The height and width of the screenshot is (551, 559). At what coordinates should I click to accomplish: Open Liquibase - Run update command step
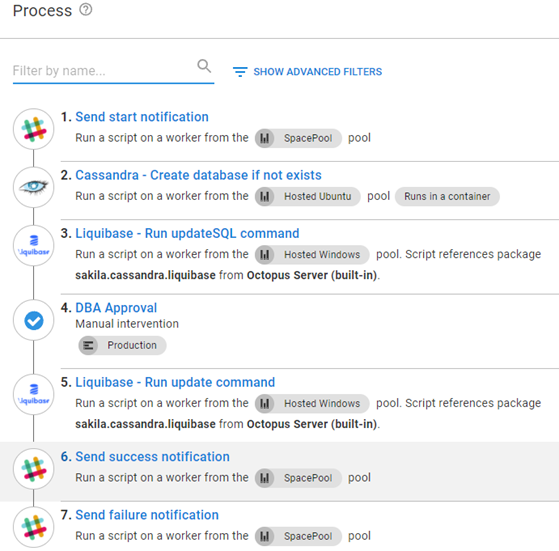[175, 382]
